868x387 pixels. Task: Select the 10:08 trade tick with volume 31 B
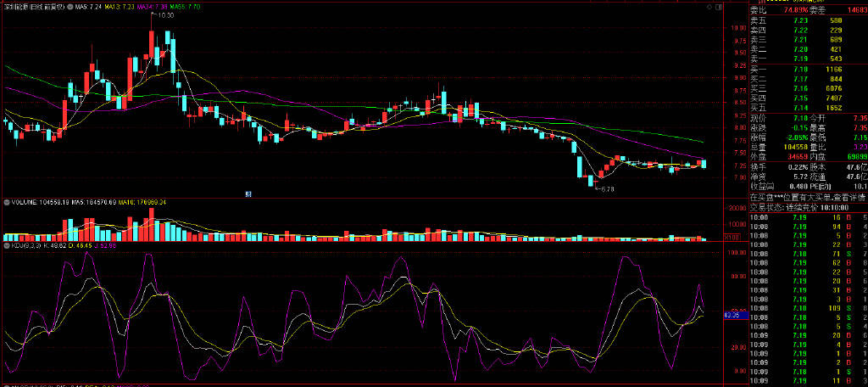pyautogui.click(x=808, y=289)
